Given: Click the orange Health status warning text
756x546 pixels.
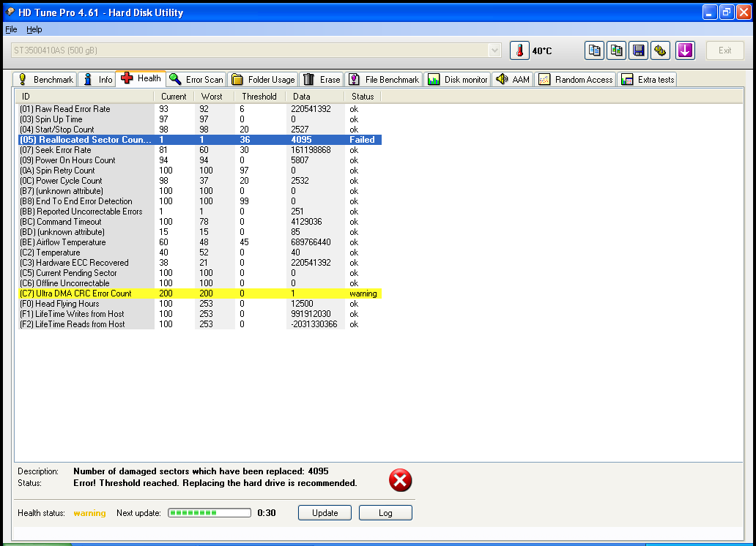Looking at the screenshot, I should (x=89, y=513).
